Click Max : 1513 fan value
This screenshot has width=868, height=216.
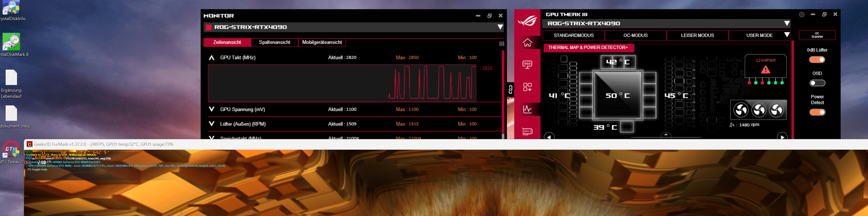pyautogui.click(x=407, y=124)
